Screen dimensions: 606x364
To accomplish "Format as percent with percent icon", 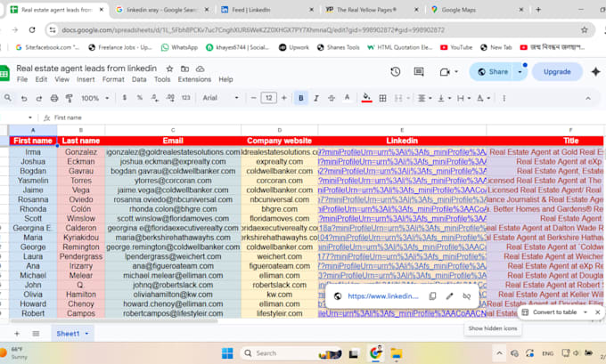I will 140,98.
